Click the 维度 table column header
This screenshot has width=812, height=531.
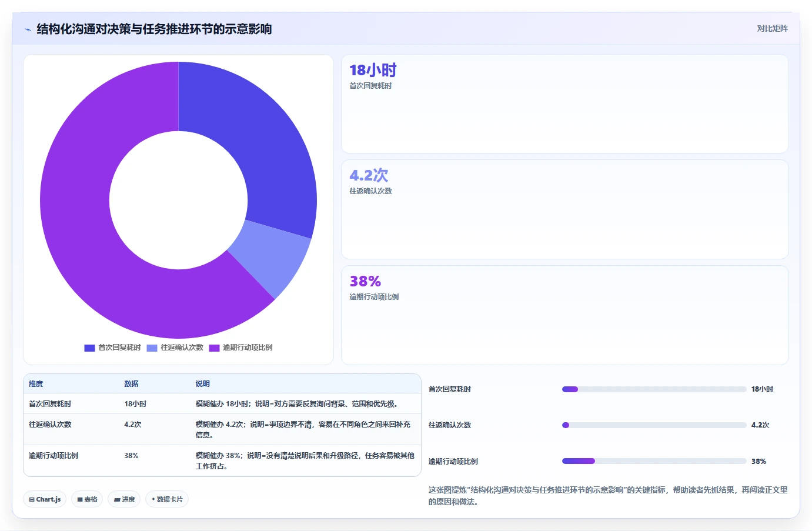coord(36,384)
